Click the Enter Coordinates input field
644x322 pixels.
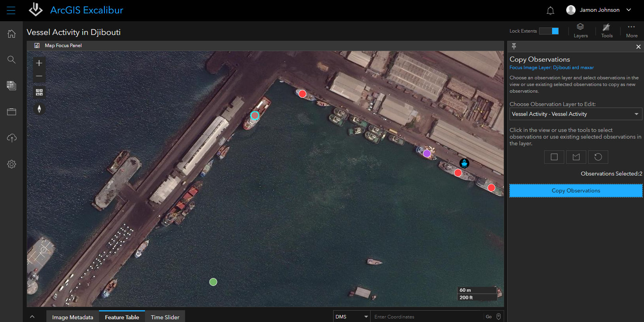click(x=427, y=317)
